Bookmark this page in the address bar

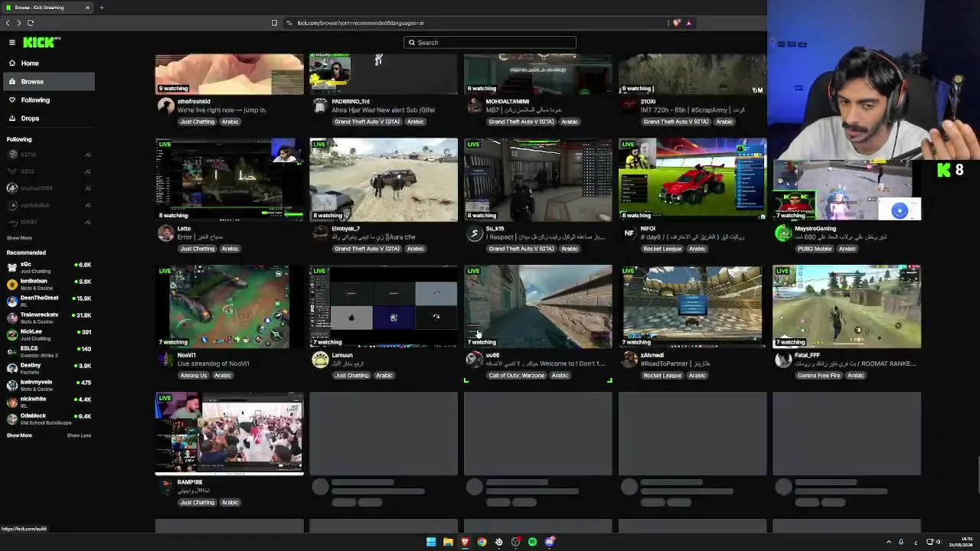(x=274, y=23)
